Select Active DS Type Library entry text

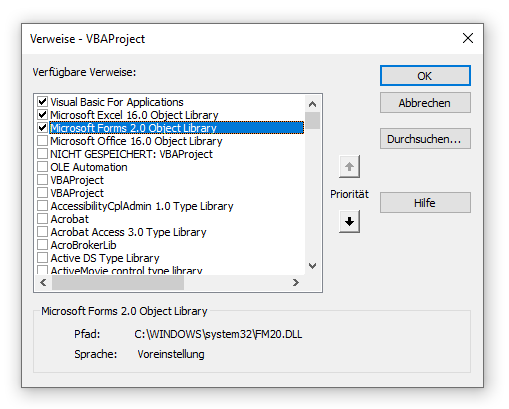coord(105,258)
